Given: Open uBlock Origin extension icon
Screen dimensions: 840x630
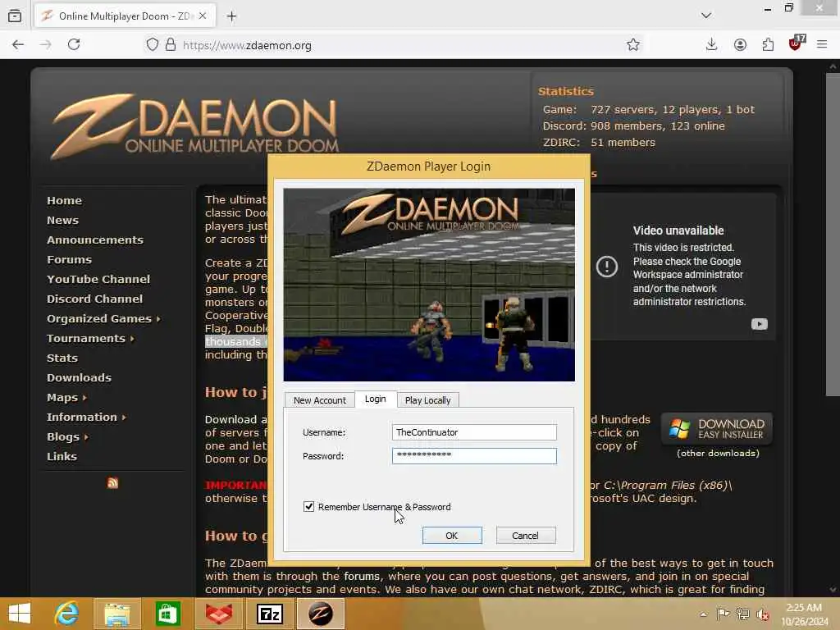Looking at the screenshot, I should pyautogui.click(x=796, y=43).
